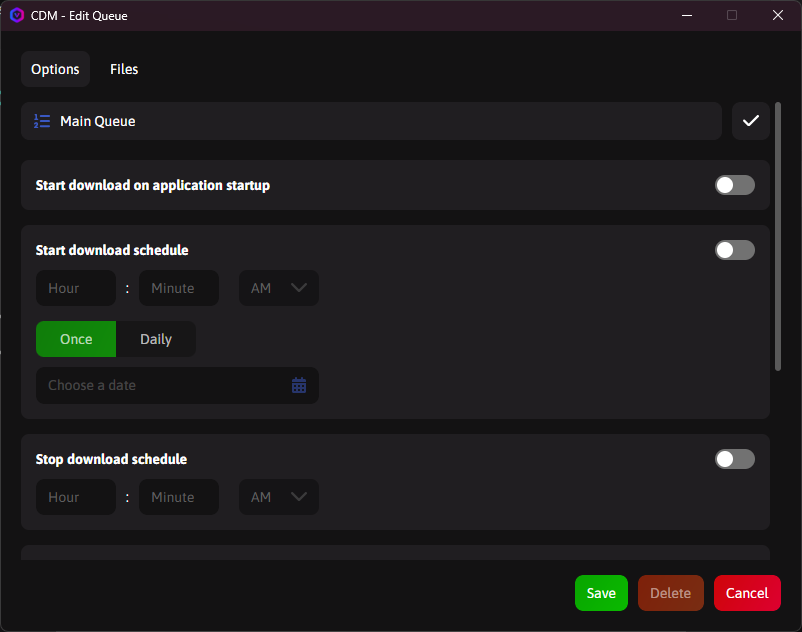Click the numbered list queue icon
802x632 pixels.
pyautogui.click(x=42, y=121)
